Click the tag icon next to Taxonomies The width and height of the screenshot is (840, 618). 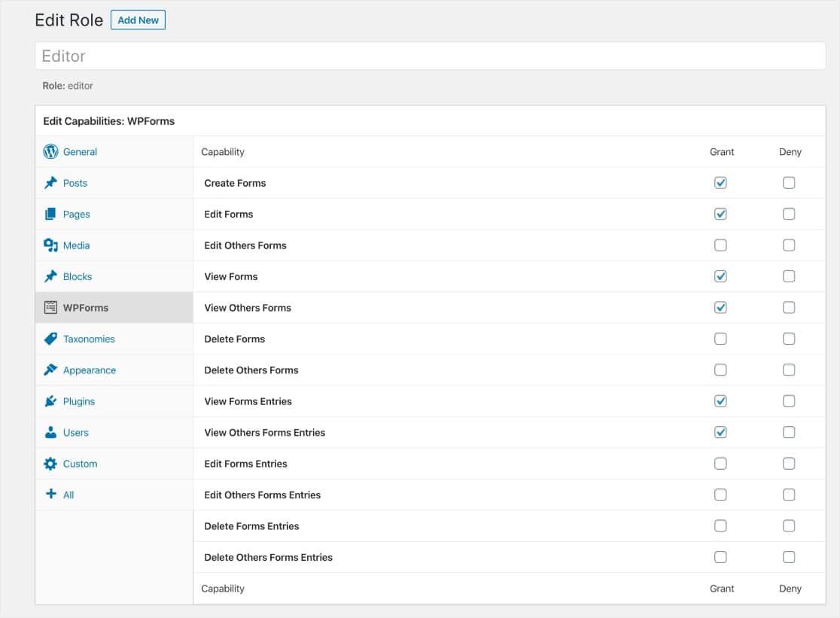point(50,339)
